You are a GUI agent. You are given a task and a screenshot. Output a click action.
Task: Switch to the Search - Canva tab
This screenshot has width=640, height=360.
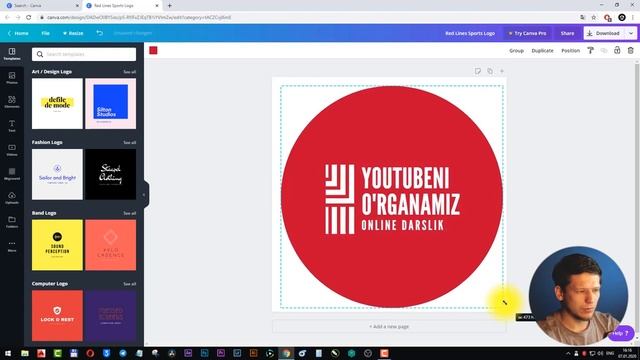pos(41,6)
